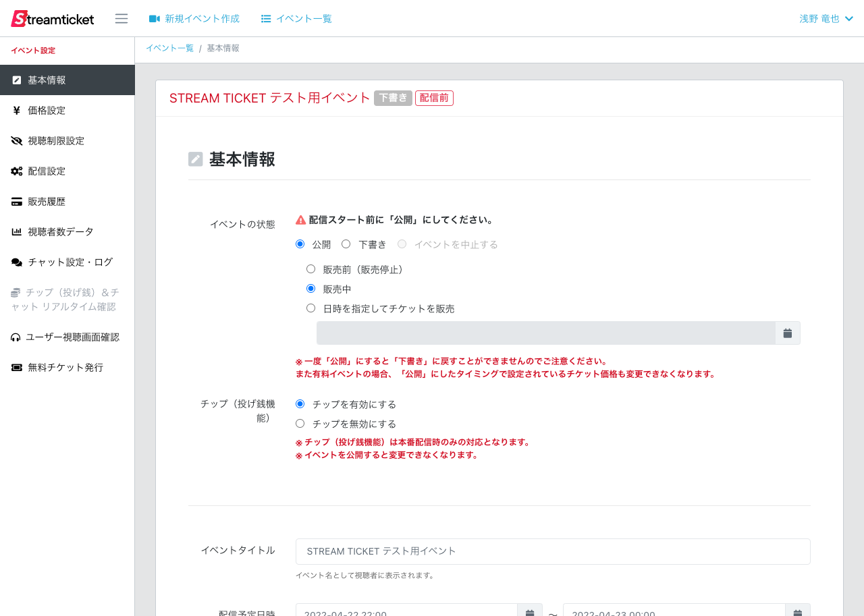This screenshot has width=864, height=616.
Task: Click the crossed-eye icon for 視聴制限設定
Action: (17, 141)
